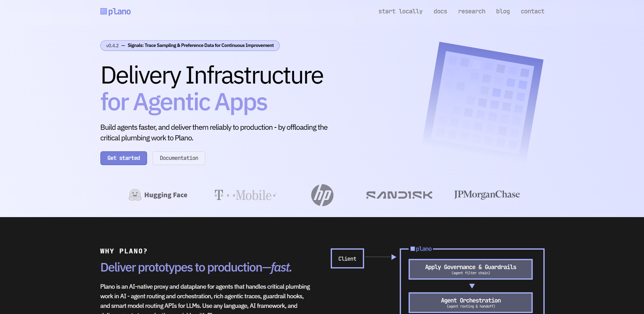The width and height of the screenshot is (644, 314).
Task: Click the HP circular logo
Action: 322,195
